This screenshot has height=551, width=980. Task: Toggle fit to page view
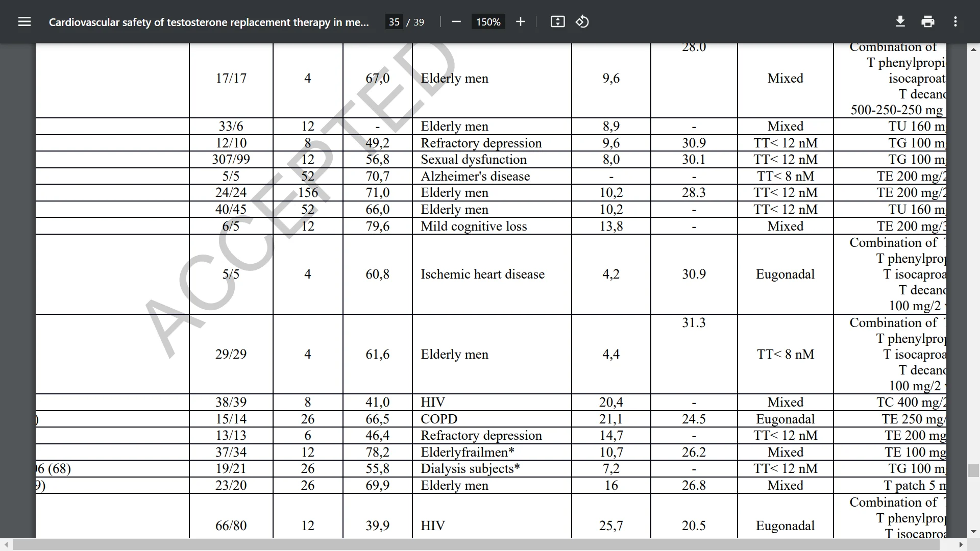point(557,21)
